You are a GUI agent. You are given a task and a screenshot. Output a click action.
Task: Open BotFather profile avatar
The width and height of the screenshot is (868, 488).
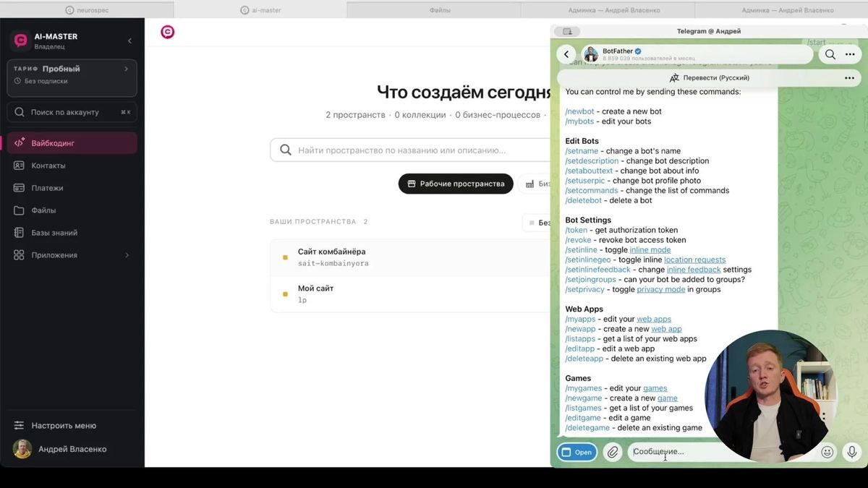tap(591, 54)
